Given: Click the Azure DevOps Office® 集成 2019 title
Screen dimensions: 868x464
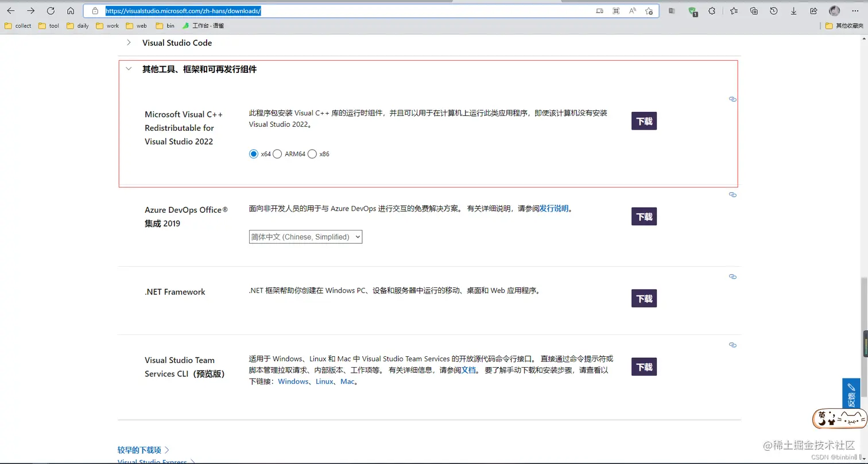Looking at the screenshot, I should tap(186, 217).
